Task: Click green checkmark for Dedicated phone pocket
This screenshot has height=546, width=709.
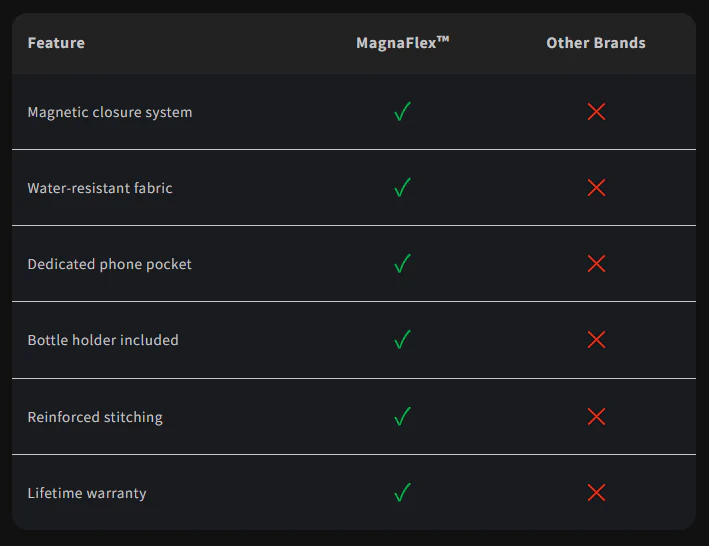Action: tap(402, 264)
